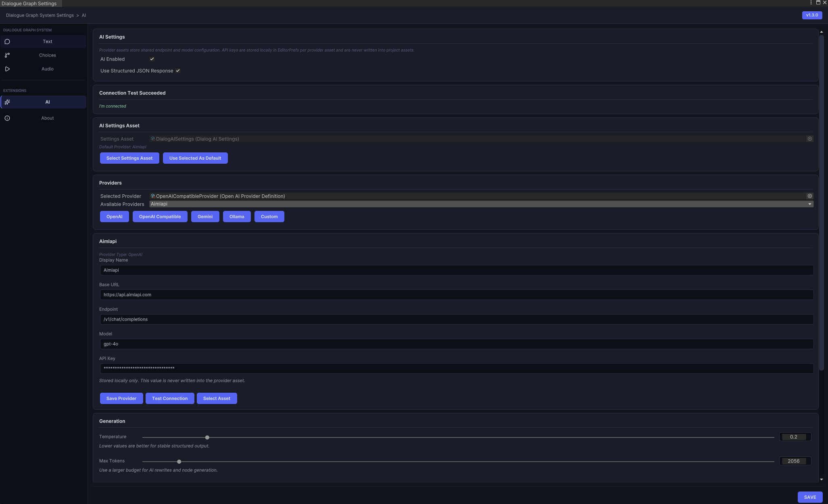Click the Choices branch icon
The width and height of the screenshot is (828, 504).
[7, 55]
